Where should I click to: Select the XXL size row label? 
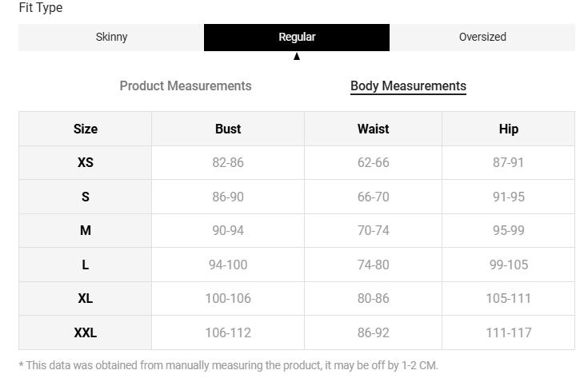tap(86, 332)
